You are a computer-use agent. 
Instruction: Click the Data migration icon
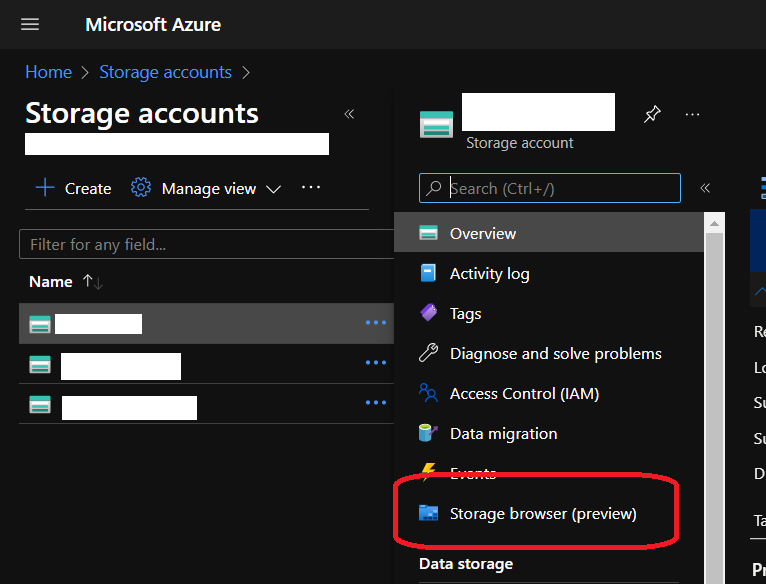429,433
